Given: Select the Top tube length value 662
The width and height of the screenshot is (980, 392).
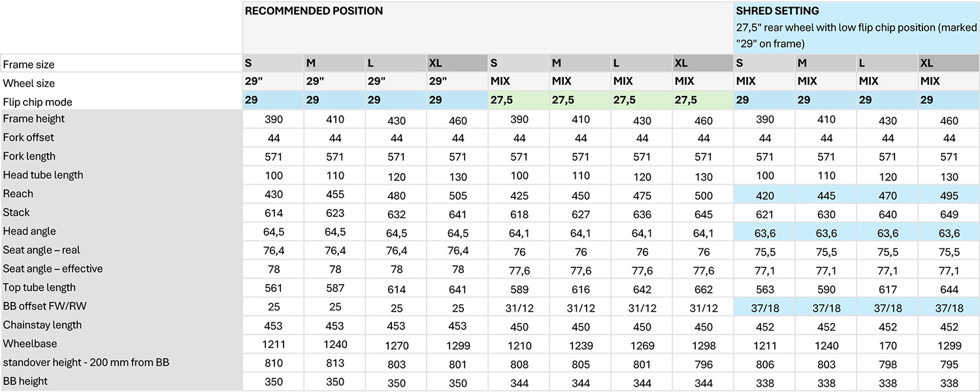Looking at the screenshot, I should coord(703,288).
